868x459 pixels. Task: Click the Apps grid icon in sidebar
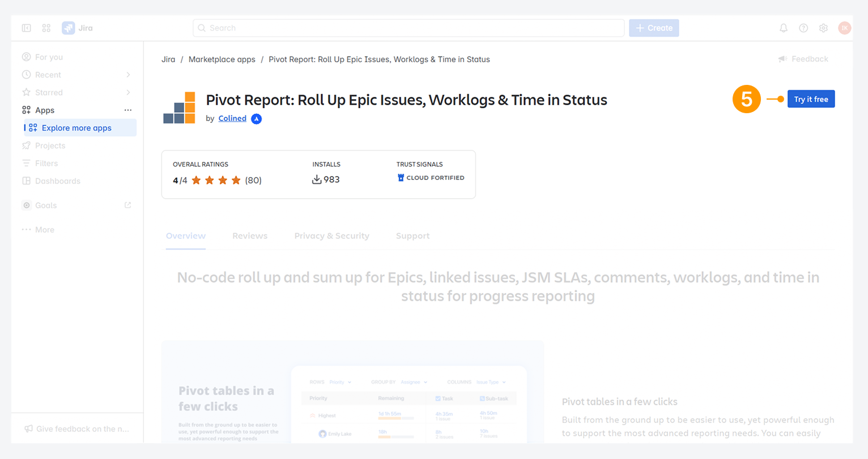tap(26, 110)
